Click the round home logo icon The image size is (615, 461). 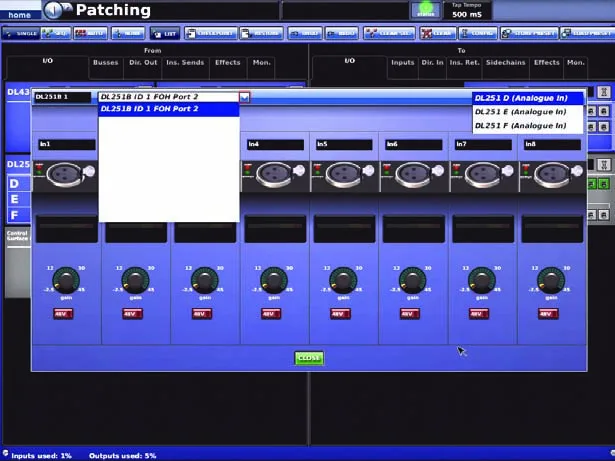[54, 10]
